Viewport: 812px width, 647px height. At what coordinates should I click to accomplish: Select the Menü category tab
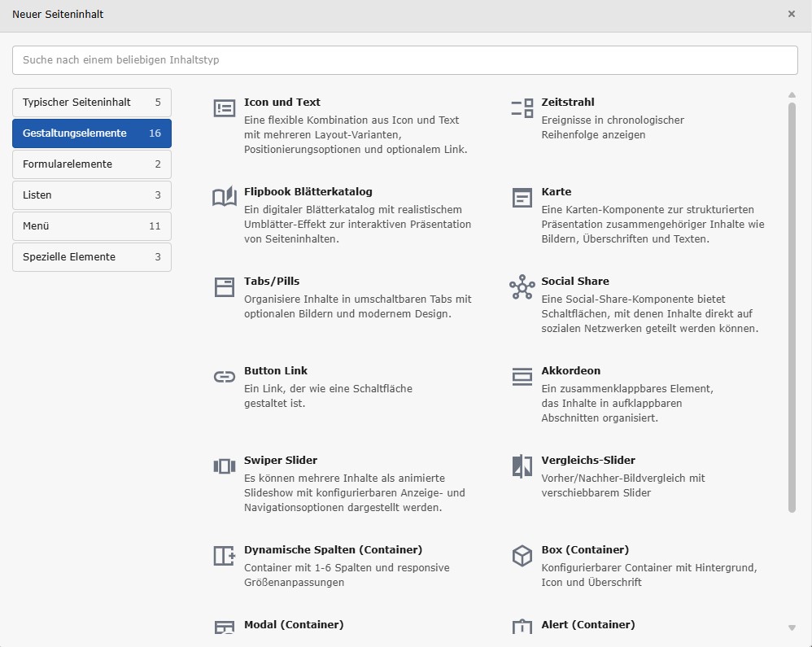[92, 226]
